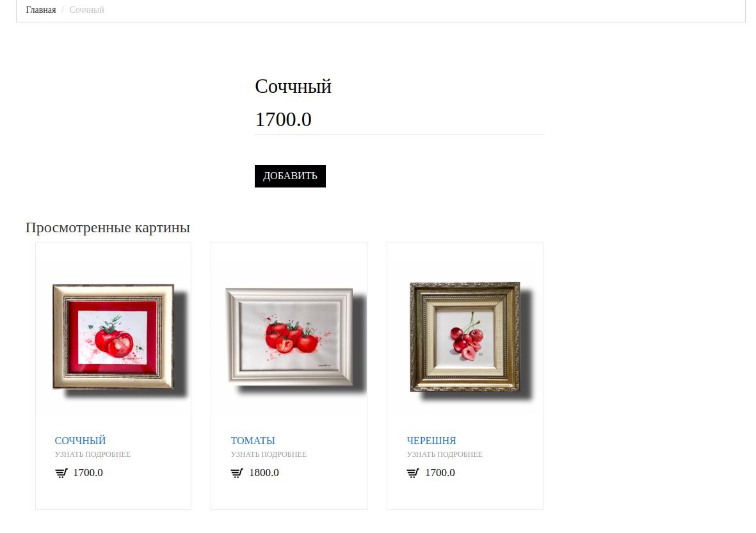Click УЗНАТЬ ПОДРОБНЕЕ under Черешня
Screen dimensions: 756x533
pyautogui.click(x=444, y=454)
